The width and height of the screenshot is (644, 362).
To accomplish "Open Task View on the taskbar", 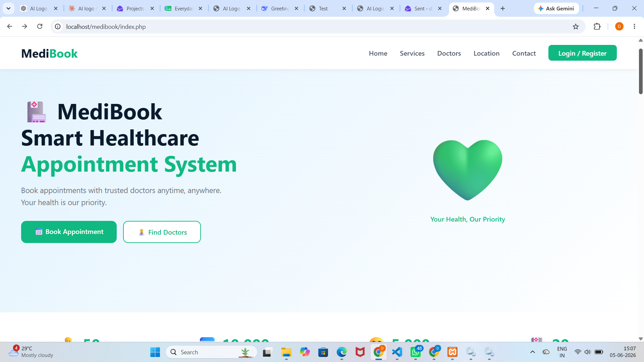I will [267, 352].
